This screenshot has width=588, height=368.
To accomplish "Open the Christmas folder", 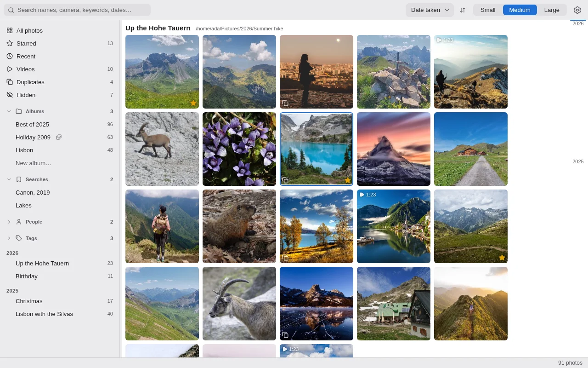I will pyautogui.click(x=60, y=301).
